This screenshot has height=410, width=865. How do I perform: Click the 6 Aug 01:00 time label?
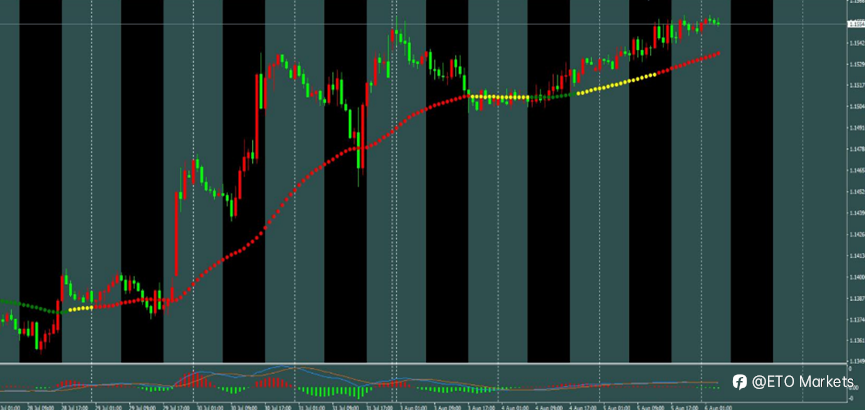(718, 407)
